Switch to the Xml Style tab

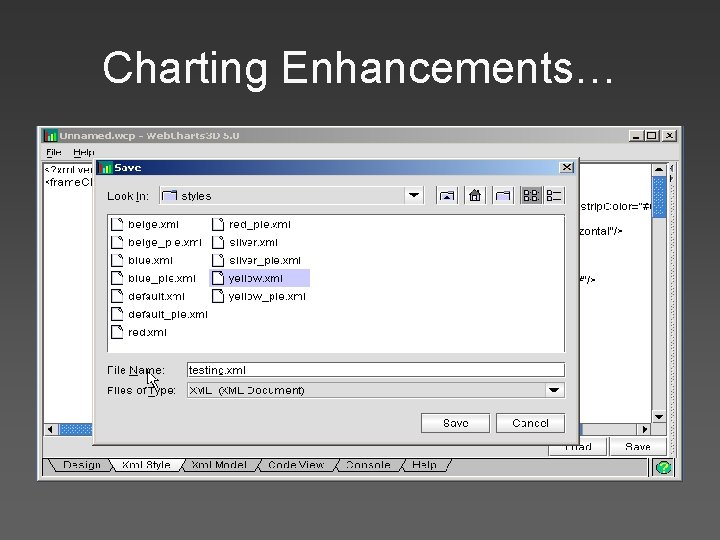pos(146,465)
